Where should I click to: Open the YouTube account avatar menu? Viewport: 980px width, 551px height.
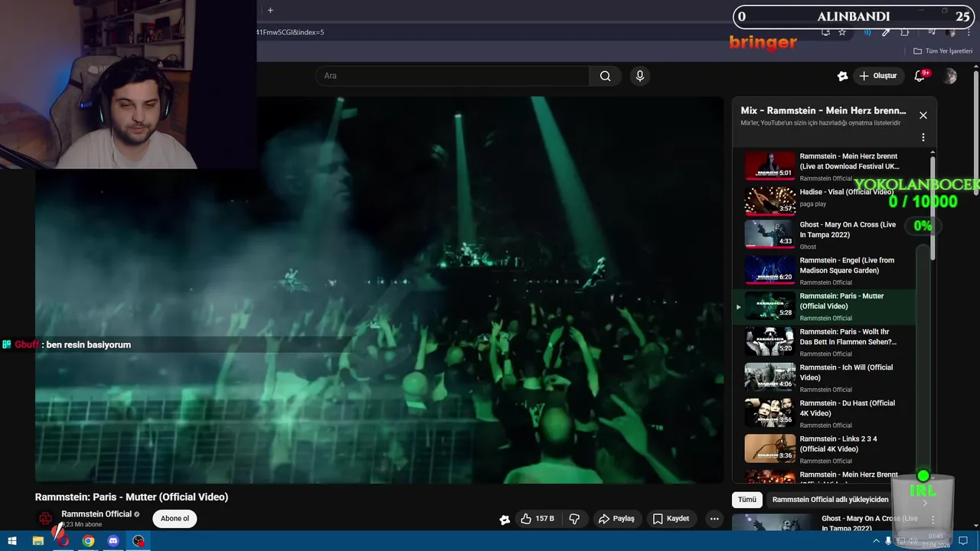point(950,76)
